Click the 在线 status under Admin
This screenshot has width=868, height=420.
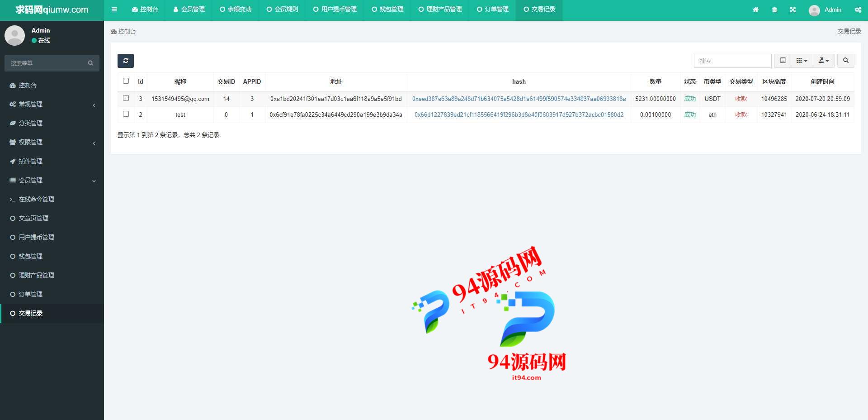[x=41, y=40]
